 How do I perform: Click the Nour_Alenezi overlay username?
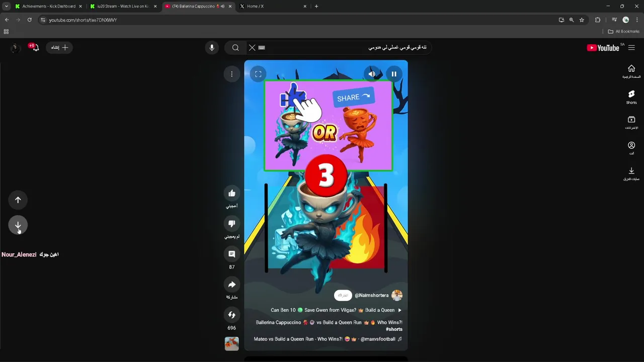pyautogui.click(x=19, y=254)
